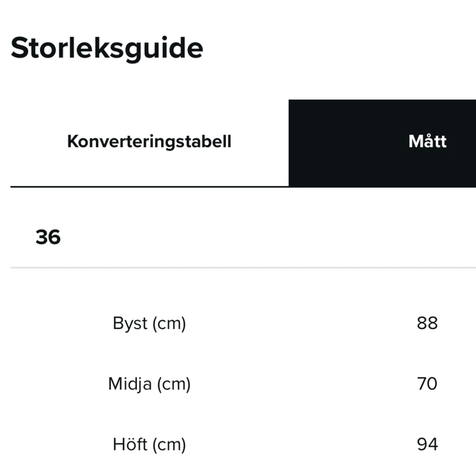476x476 pixels.
Task: Select the hip value 94
Action: [427, 444]
